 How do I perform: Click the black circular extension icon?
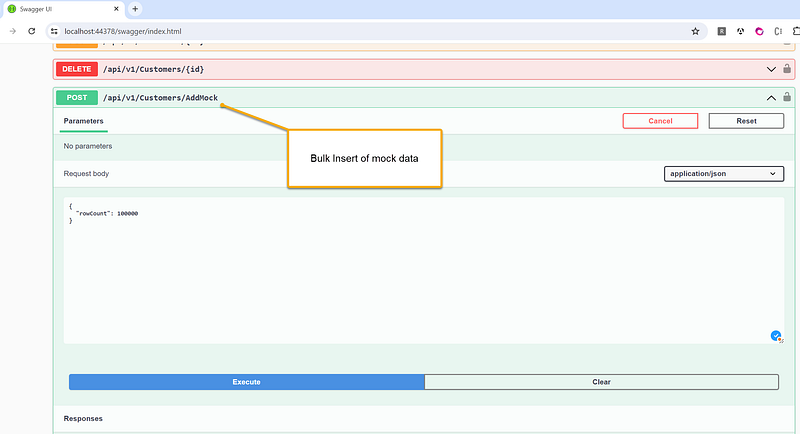click(740, 31)
